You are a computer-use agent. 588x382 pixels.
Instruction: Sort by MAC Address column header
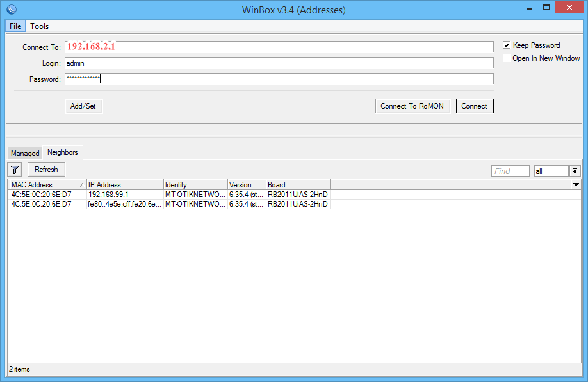coord(47,185)
